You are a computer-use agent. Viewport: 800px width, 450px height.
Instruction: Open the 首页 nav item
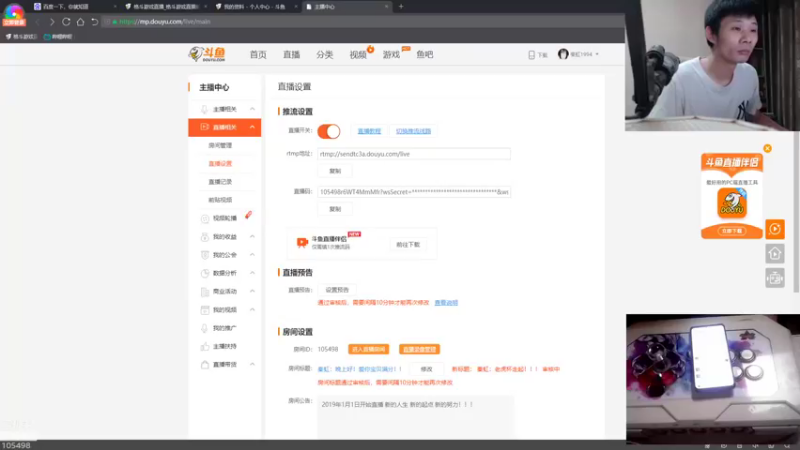258,55
